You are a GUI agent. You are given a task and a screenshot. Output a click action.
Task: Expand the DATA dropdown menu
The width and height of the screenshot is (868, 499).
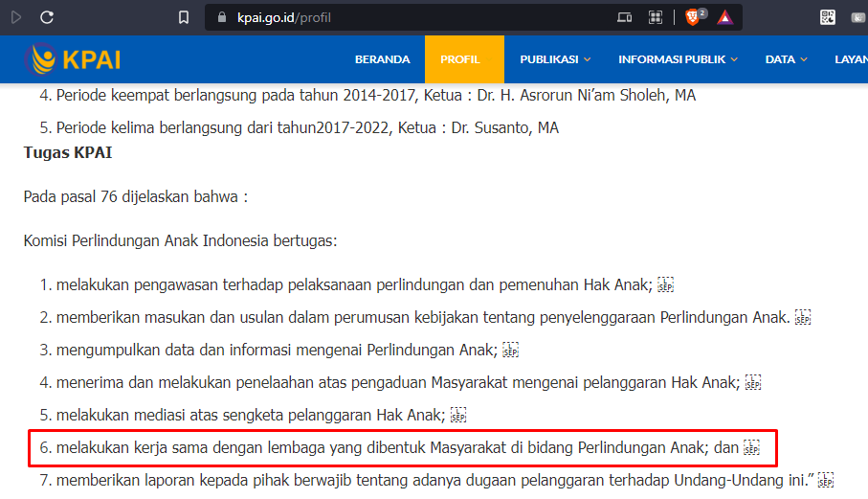(x=786, y=59)
